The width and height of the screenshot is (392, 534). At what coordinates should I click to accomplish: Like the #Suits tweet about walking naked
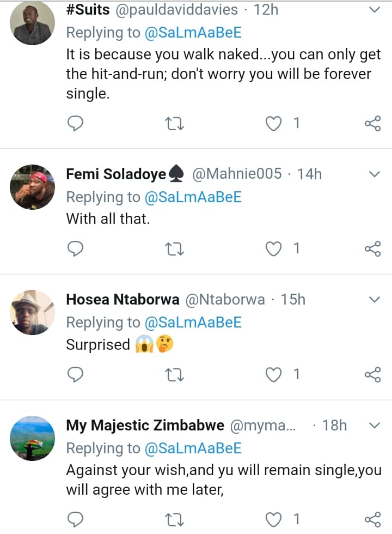tap(273, 124)
